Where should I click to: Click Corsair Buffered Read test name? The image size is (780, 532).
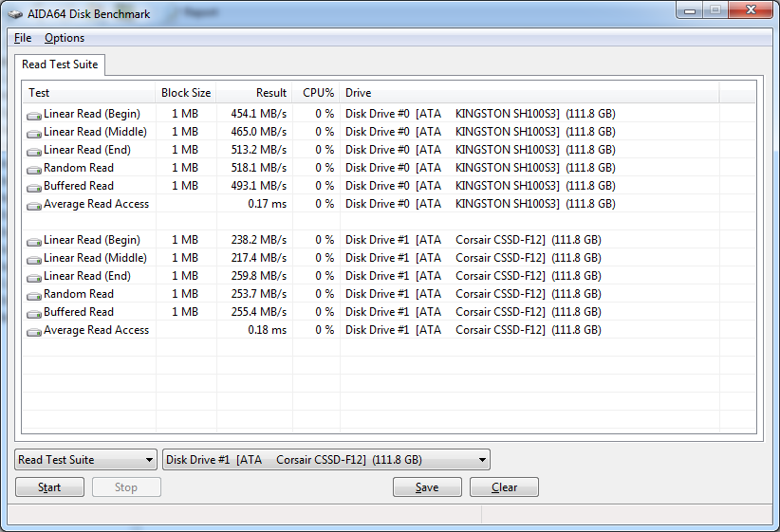point(79,312)
